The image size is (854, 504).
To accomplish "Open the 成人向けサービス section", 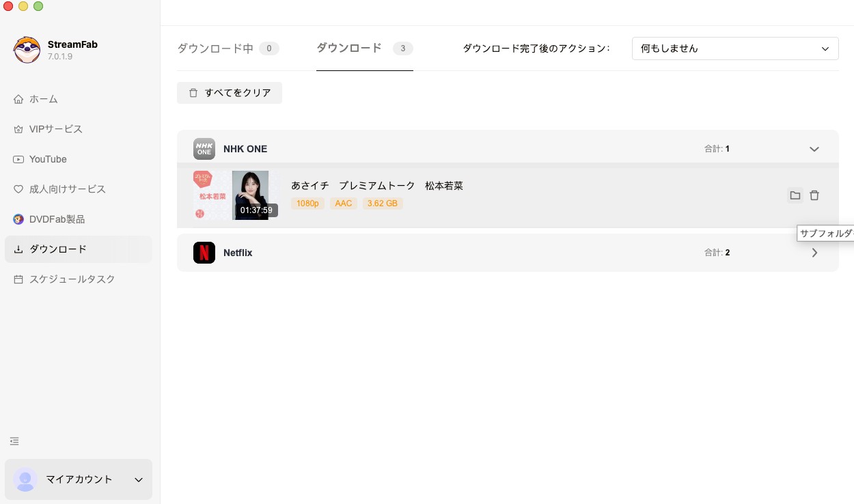I will 68,189.
